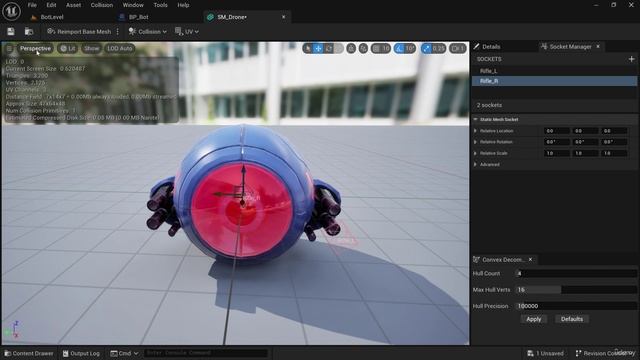Adjust the Hull Count slider

[576, 273]
